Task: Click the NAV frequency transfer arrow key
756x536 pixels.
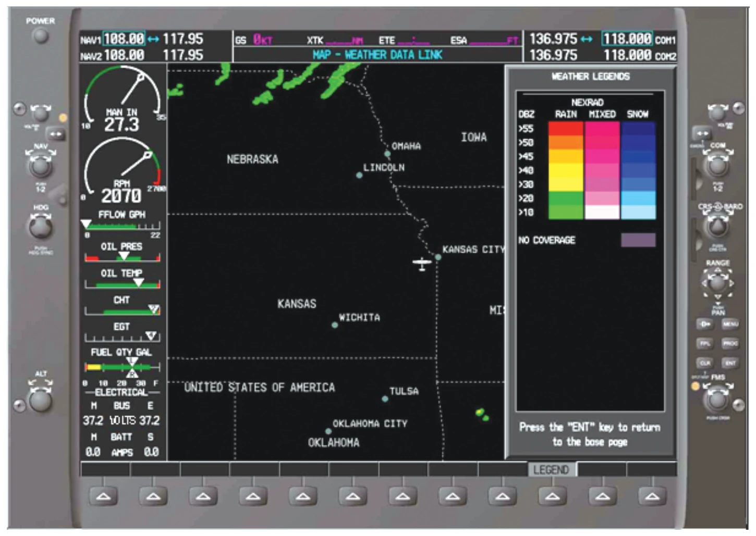Action: pyautogui.click(x=55, y=134)
